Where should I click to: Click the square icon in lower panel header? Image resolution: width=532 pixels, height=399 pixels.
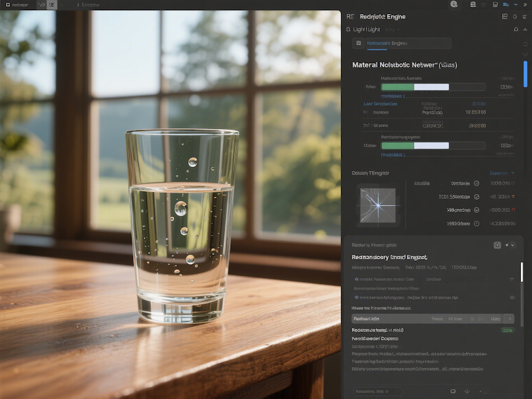pyautogui.click(x=497, y=245)
